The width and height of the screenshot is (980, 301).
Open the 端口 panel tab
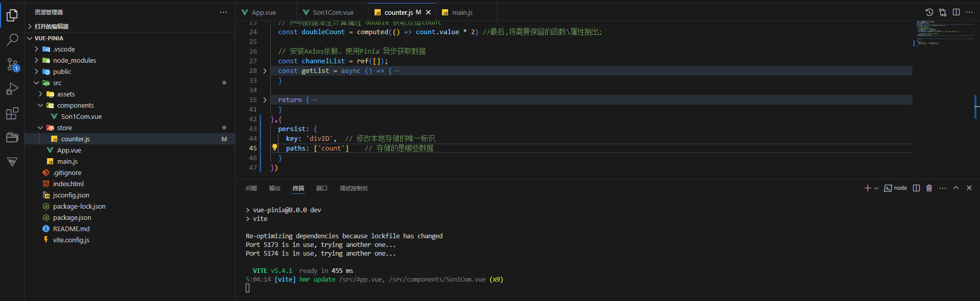[322, 188]
